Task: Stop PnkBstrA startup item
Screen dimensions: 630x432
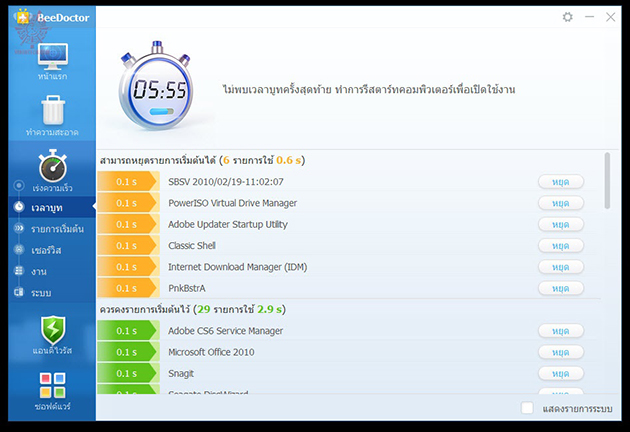Action: click(561, 288)
